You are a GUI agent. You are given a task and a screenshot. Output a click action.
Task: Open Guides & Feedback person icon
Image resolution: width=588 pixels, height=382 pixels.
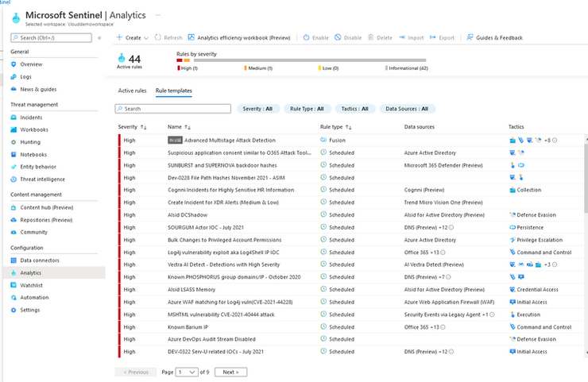tap(470, 37)
